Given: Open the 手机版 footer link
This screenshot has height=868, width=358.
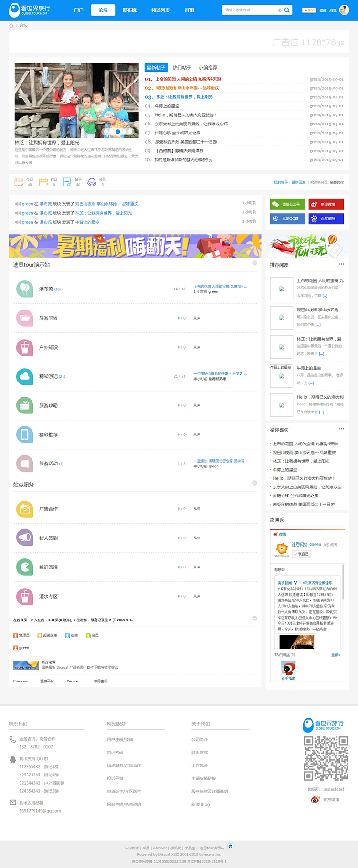Looking at the screenshot, I should pos(176,847).
